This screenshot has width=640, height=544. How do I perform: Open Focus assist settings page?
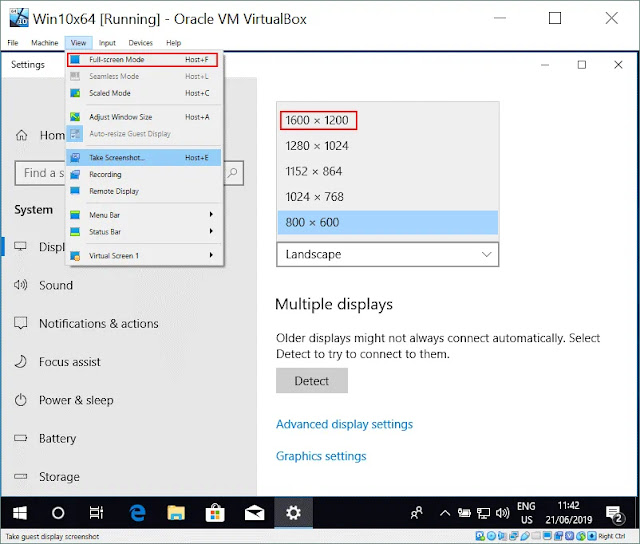point(70,362)
